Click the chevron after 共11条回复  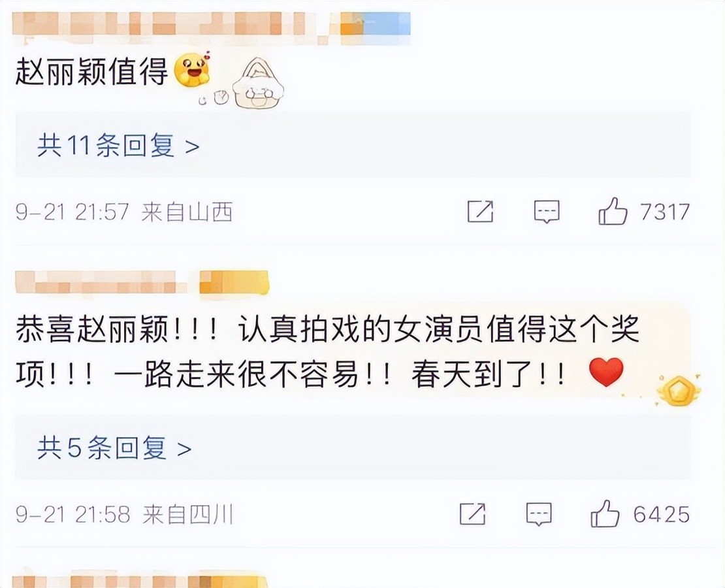[x=192, y=146]
